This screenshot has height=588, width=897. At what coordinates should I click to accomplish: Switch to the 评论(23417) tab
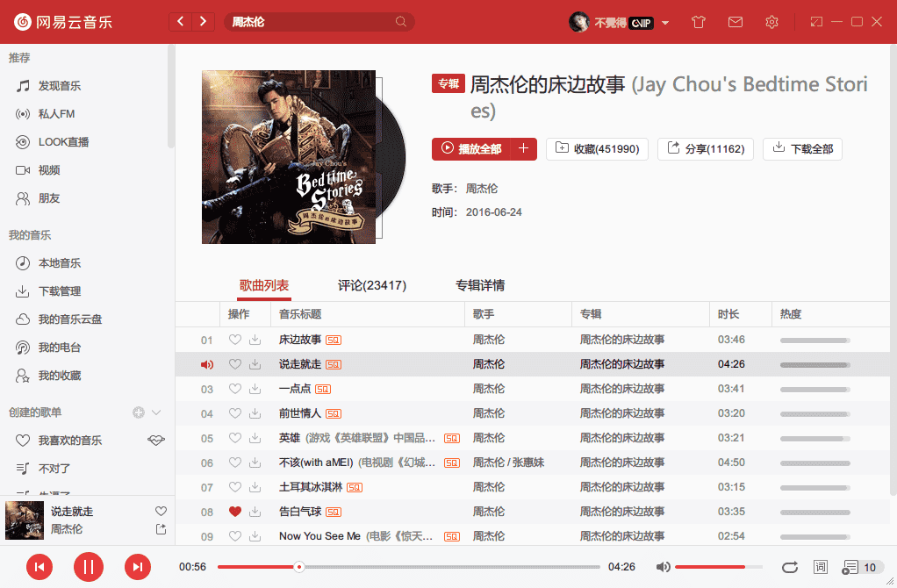(371, 285)
